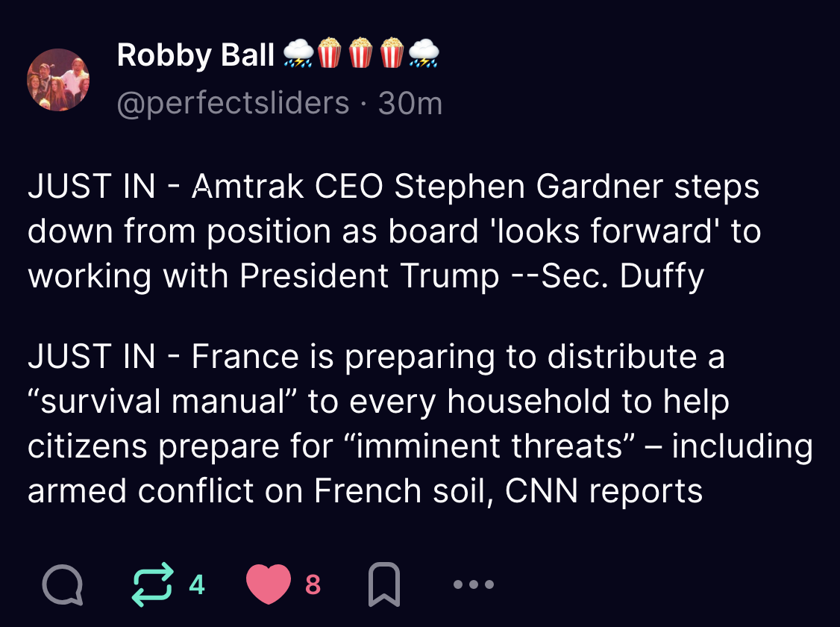This screenshot has width=840, height=627.
Task: Bookmark this post
Action: click(x=385, y=585)
